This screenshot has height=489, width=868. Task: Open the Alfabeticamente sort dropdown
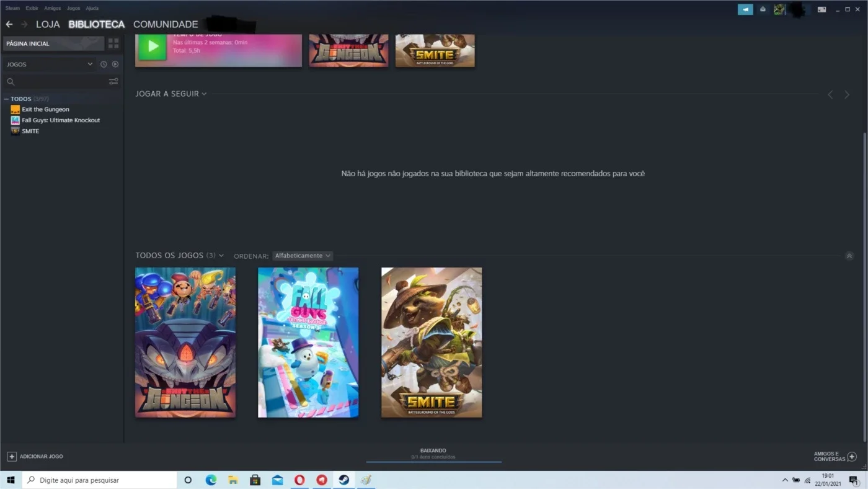303,256
